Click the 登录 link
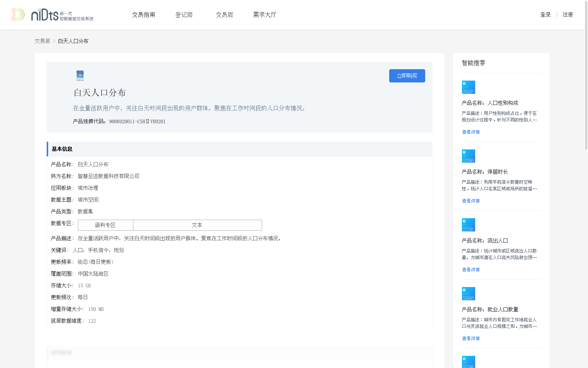 [x=545, y=15]
